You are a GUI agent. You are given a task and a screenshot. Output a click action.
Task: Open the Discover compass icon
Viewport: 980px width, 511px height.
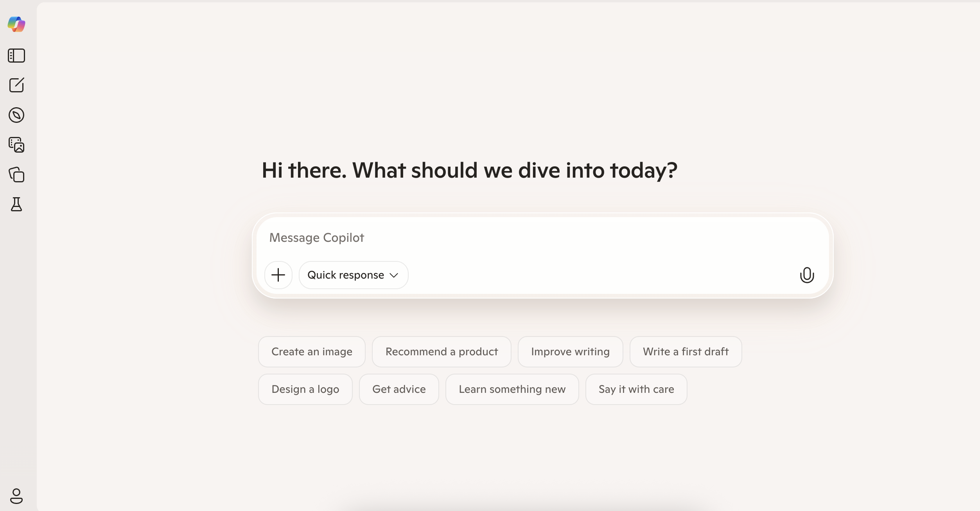coord(16,115)
